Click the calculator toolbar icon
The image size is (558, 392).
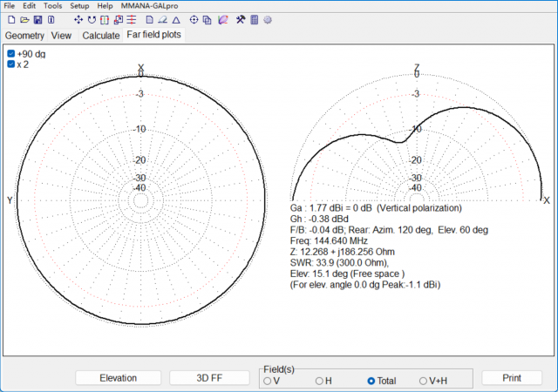click(x=254, y=19)
